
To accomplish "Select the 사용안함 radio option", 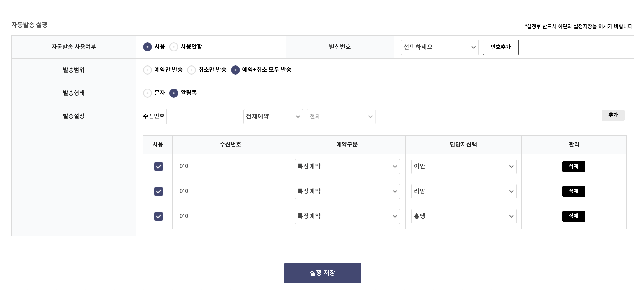I will (x=174, y=47).
